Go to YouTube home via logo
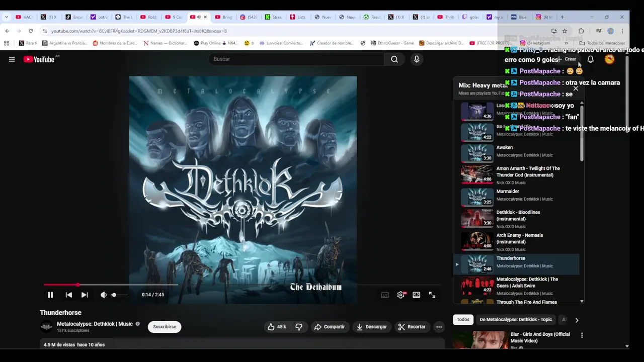 click(x=39, y=59)
